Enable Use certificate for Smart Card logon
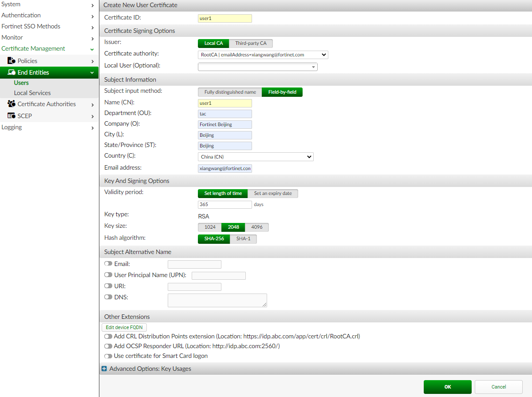This screenshot has width=532, height=397. (x=108, y=356)
